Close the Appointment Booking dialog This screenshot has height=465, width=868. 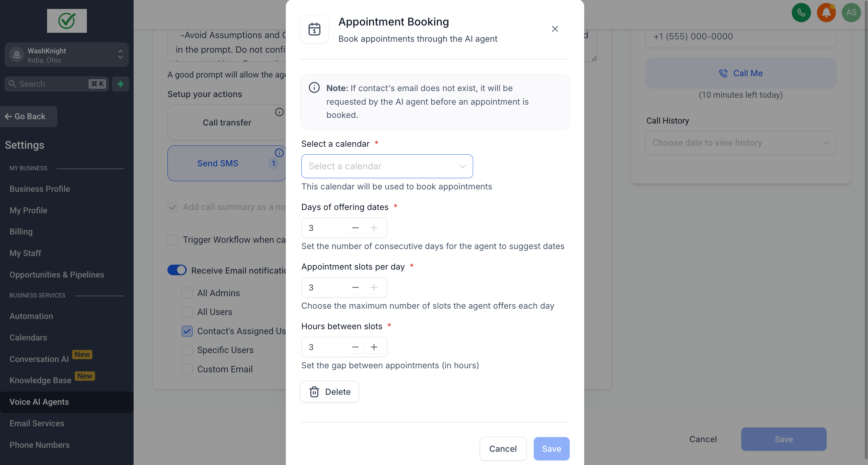555,29
